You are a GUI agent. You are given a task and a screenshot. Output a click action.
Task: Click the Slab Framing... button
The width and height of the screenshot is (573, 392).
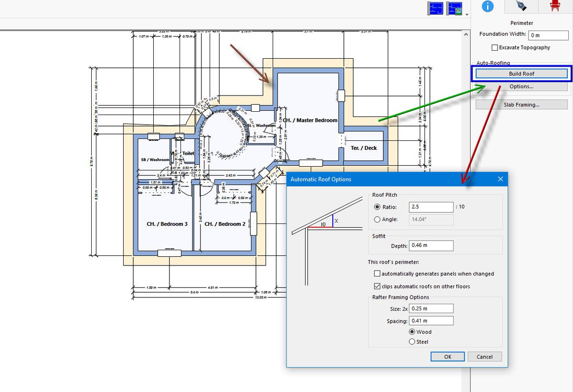(521, 105)
